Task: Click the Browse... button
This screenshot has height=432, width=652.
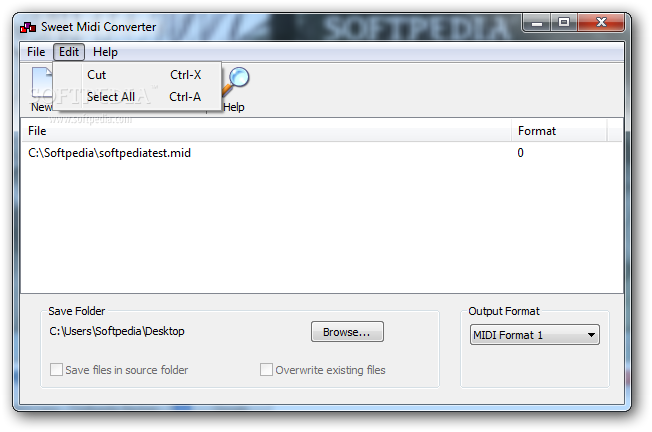Action: click(x=347, y=332)
